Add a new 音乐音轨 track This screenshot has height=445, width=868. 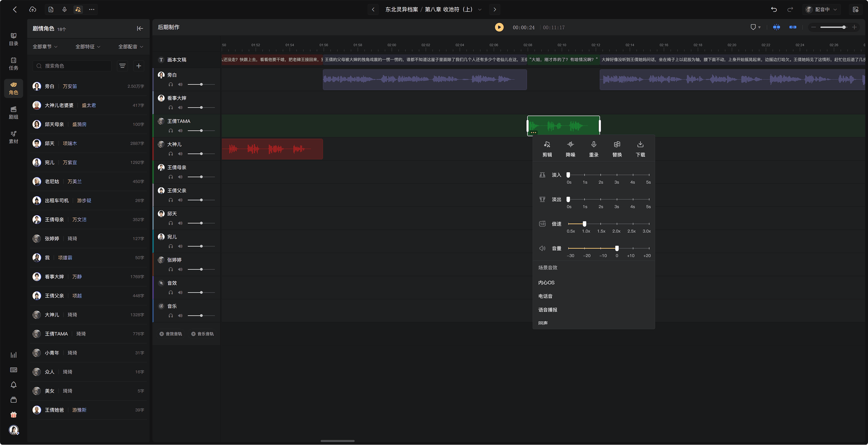202,334
